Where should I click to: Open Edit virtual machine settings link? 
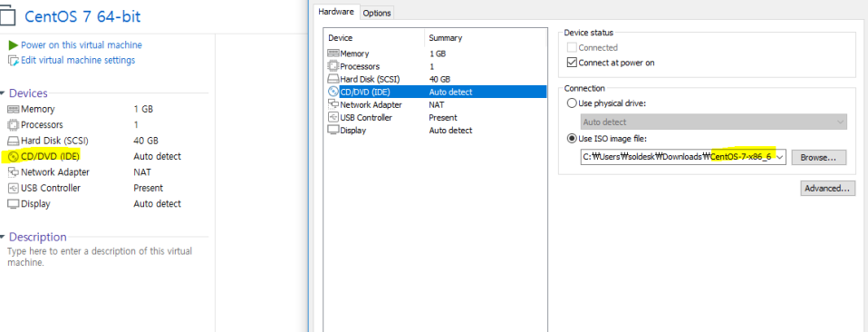[x=78, y=61]
